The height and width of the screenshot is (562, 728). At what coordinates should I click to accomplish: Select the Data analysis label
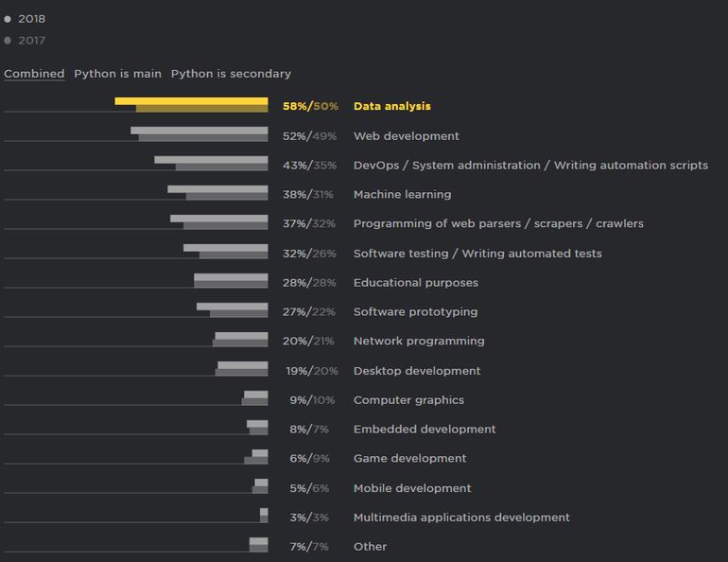pos(391,107)
